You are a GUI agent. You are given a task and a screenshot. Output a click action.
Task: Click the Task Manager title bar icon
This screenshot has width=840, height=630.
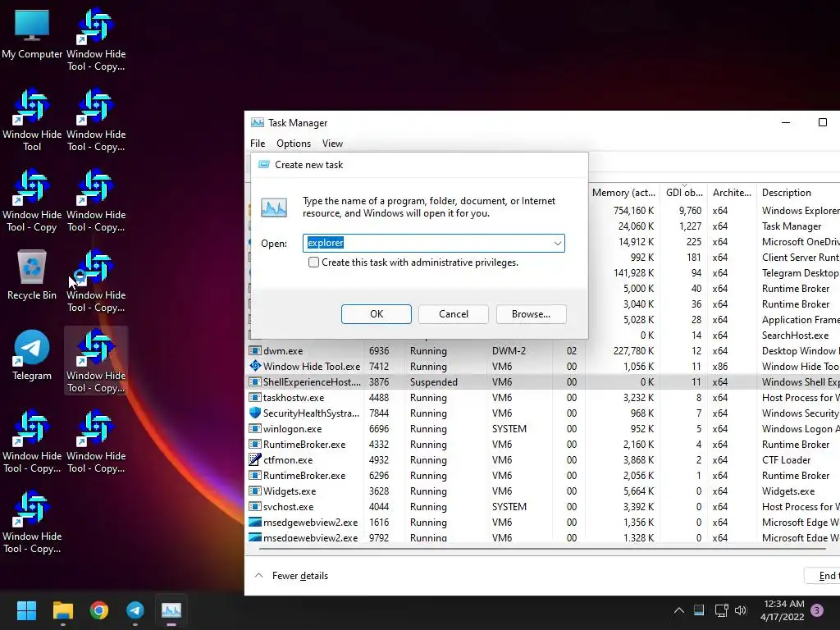pos(257,123)
